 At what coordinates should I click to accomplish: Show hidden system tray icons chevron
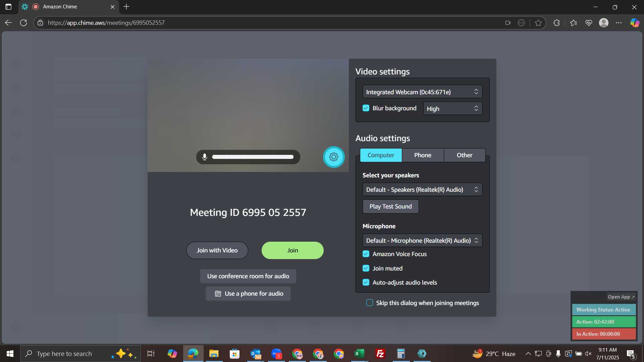pos(528,354)
